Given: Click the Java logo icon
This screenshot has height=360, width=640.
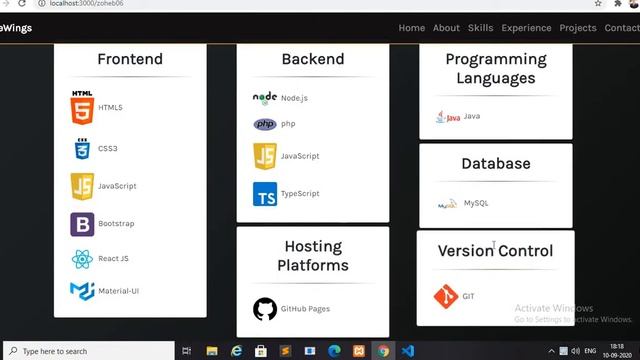Looking at the screenshot, I should 448,117.
